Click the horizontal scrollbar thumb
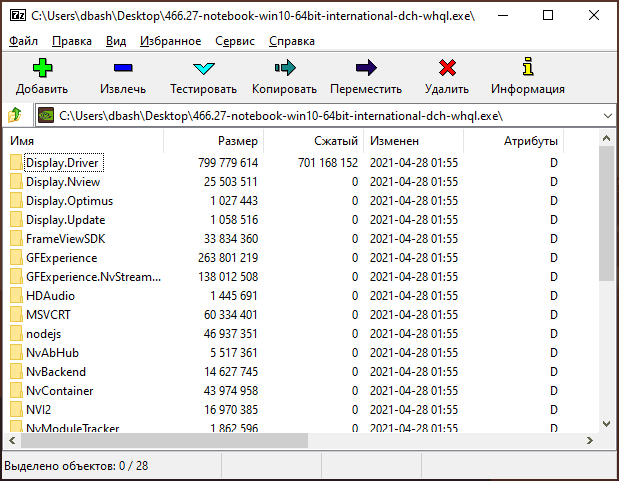The image size is (619, 481). pyautogui.click(x=164, y=440)
